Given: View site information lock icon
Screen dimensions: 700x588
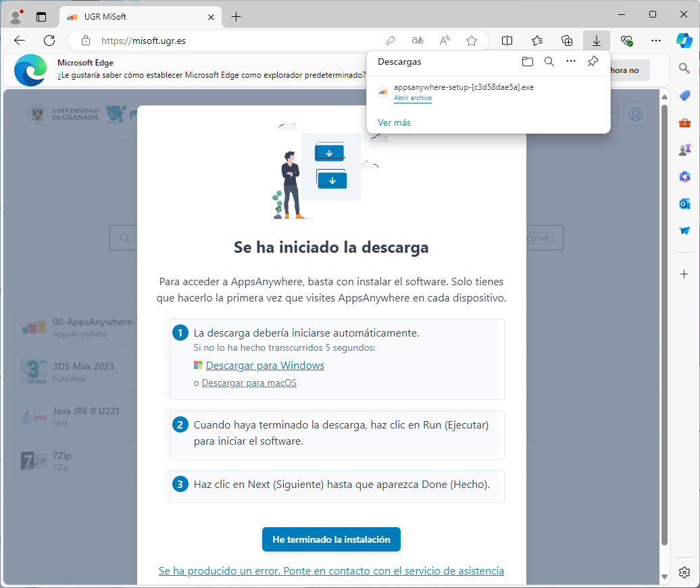Looking at the screenshot, I should click(86, 41).
